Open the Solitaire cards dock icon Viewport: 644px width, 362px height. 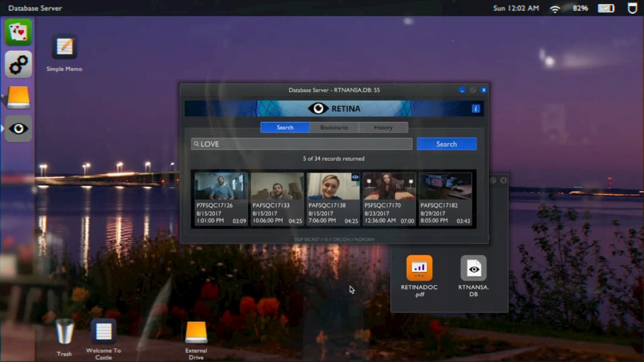(x=19, y=32)
